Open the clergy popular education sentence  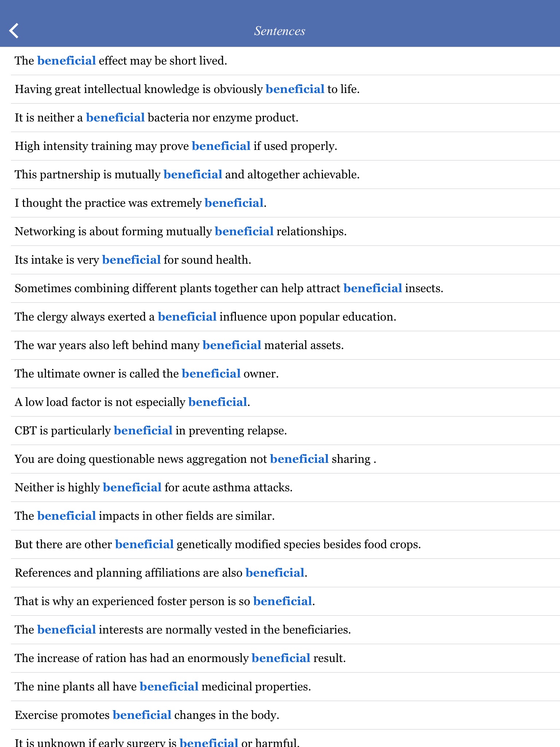pos(205,317)
